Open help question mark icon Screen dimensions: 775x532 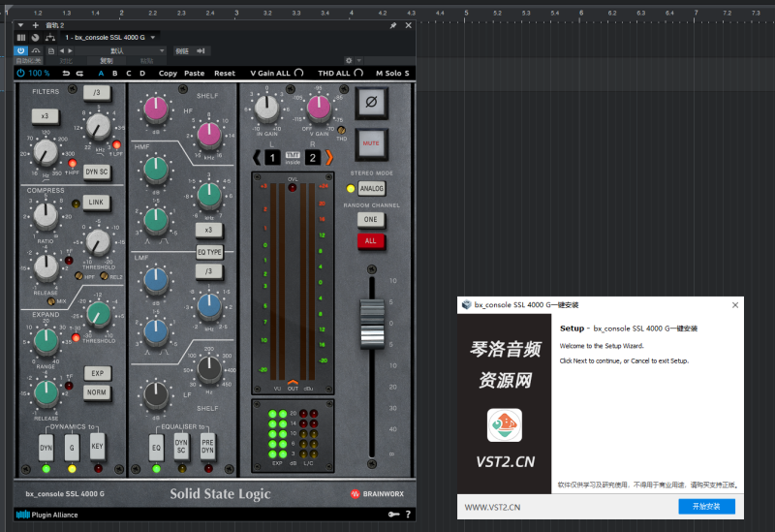[408, 515]
